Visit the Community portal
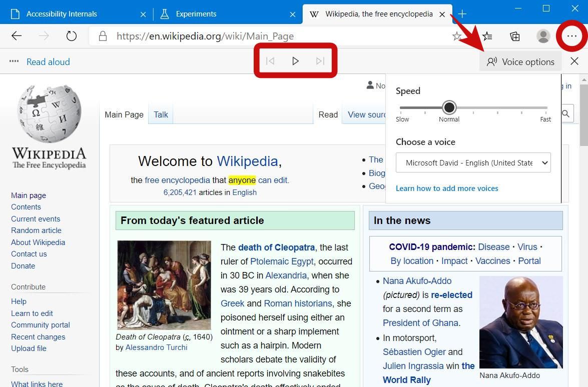This screenshot has height=387, width=588. 41,325
